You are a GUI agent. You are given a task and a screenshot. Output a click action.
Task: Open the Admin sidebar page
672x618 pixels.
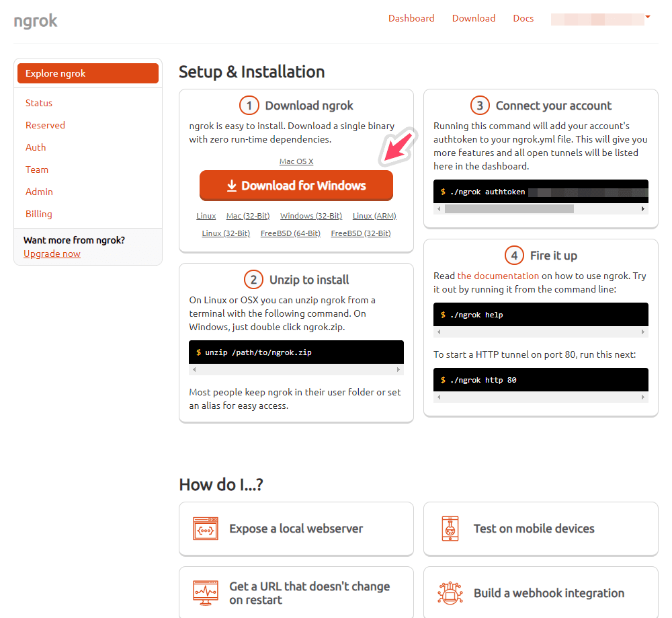(39, 192)
